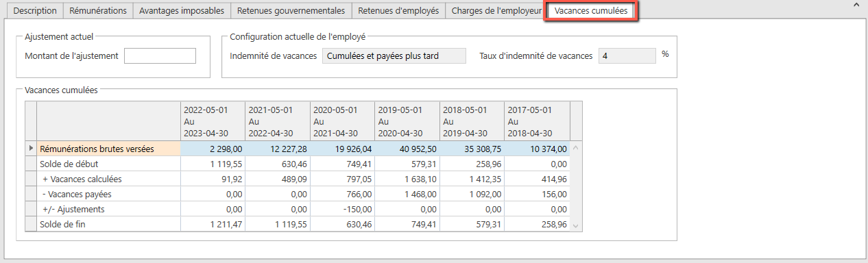Click cell value 10 374,00
868x263 pixels.
537,149
